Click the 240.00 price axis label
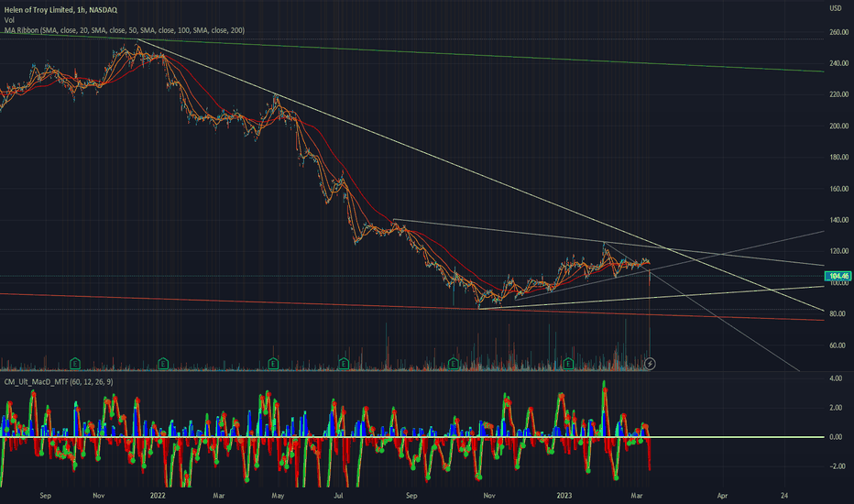 tap(839, 64)
